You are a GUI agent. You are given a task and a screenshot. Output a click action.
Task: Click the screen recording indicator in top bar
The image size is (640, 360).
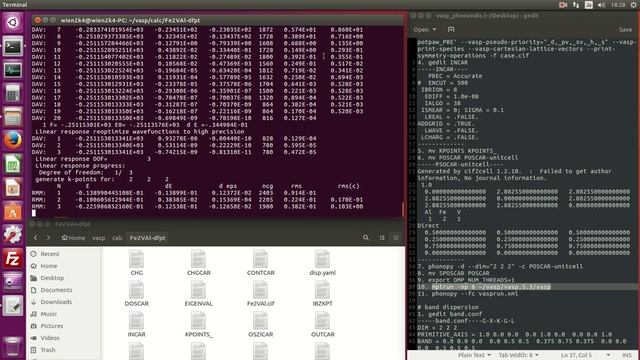point(563,5)
